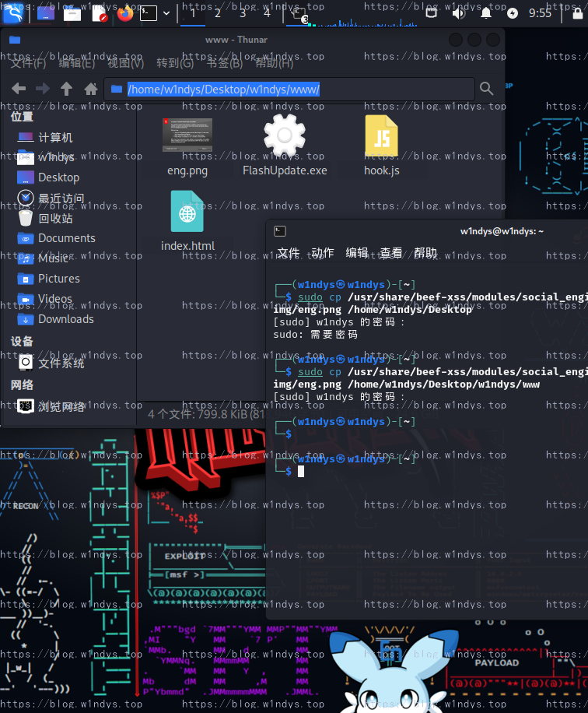
Task: Switch to workspace 4
Action: tap(268, 13)
